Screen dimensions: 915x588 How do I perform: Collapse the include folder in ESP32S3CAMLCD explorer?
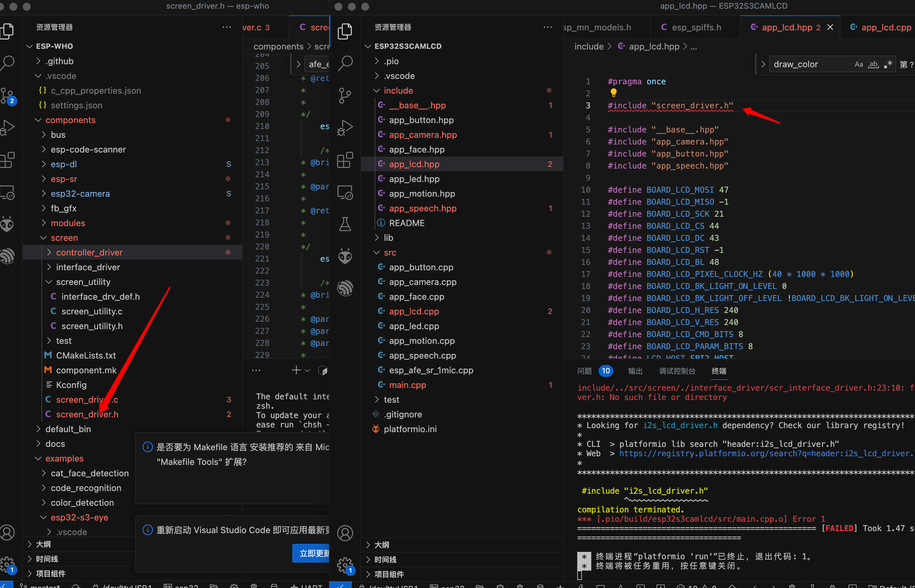click(x=399, y=91)
